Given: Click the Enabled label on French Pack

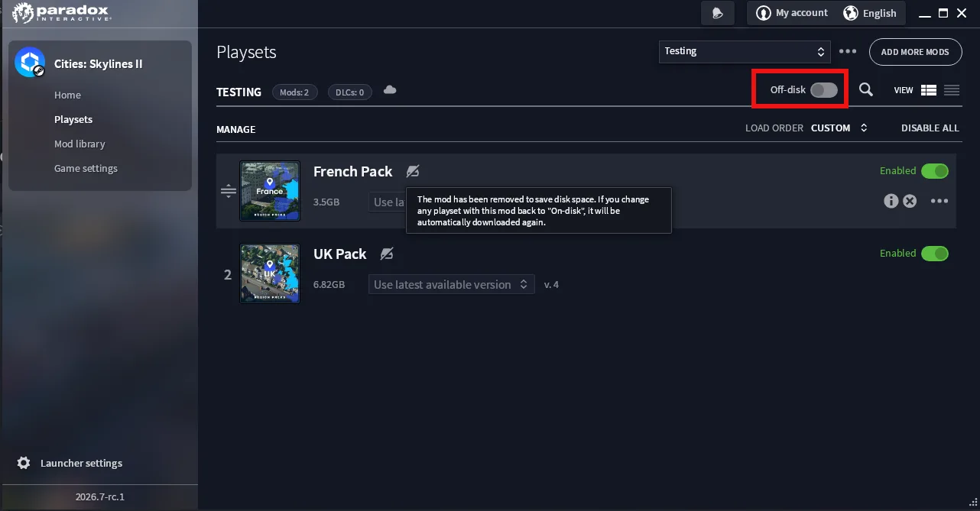Looking at the screenshot, I should coord(897,171).
